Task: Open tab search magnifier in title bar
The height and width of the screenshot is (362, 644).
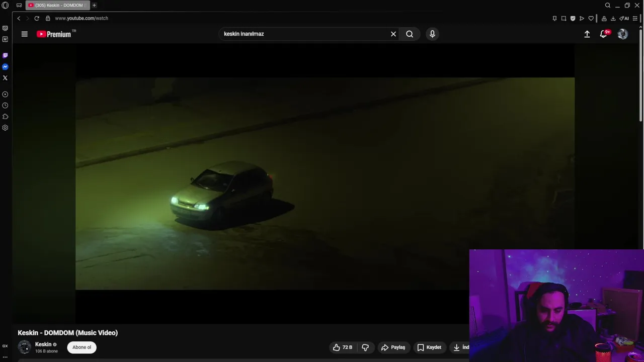Action: [x=608, y=6]
